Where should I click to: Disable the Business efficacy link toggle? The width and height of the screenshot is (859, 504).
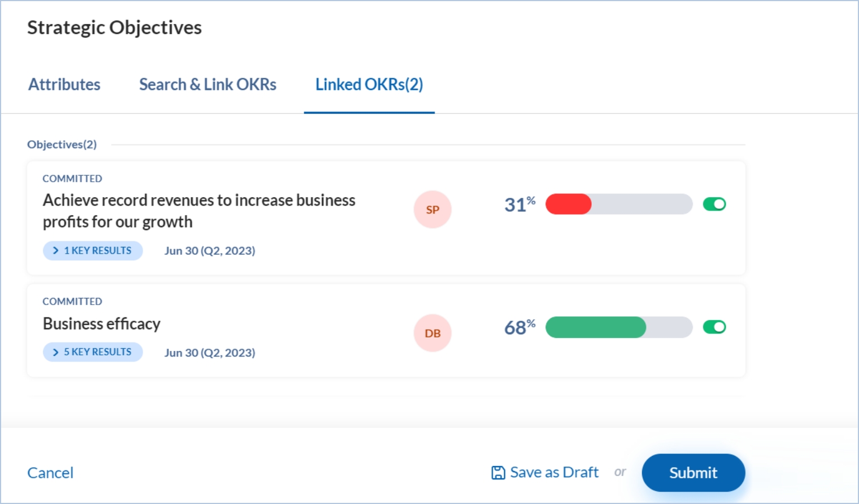click(x=714, y=327)
